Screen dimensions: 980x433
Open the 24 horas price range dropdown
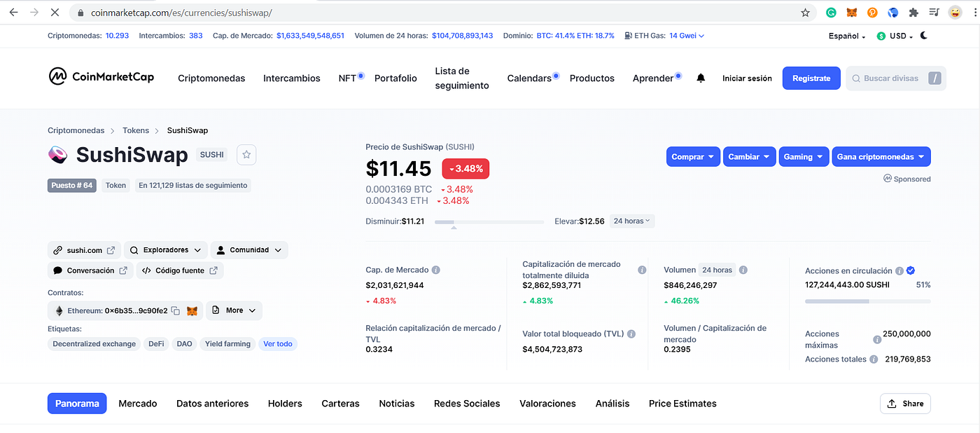click(632, 221)
